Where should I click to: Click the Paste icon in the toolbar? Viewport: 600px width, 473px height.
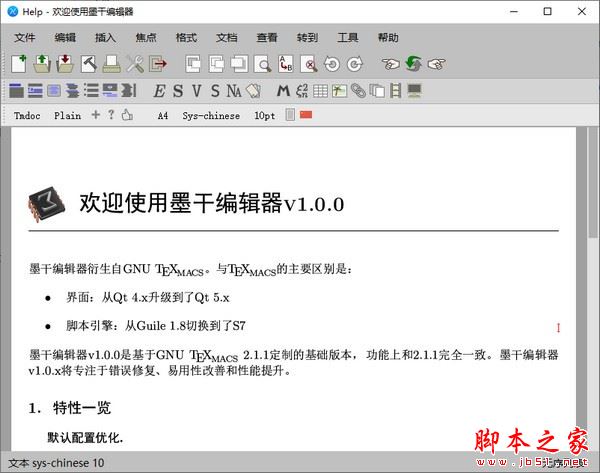(240, 64)
